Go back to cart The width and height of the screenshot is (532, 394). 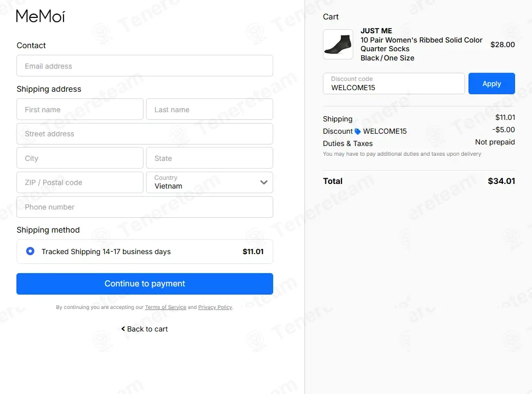click(x=145, y=329)
